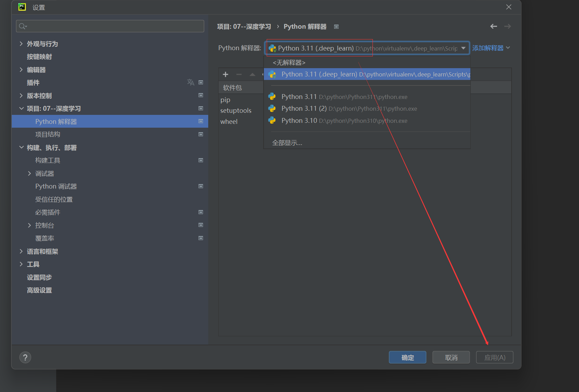Click breadcrumb 项目: 07--深度学习
This screenshot has height=392, width=579.
point(244,27)
